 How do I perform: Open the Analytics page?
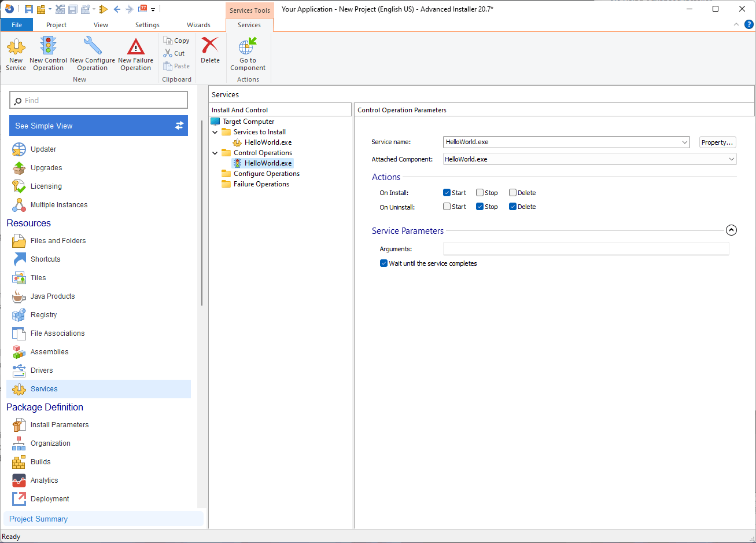(98, 480)
